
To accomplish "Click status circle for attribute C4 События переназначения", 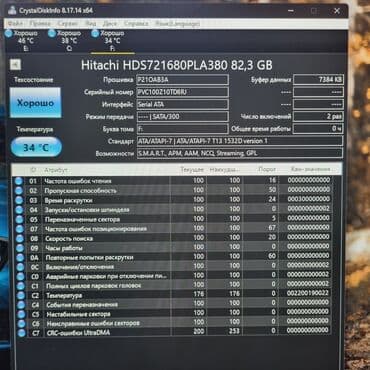I will tap(21, 305).
